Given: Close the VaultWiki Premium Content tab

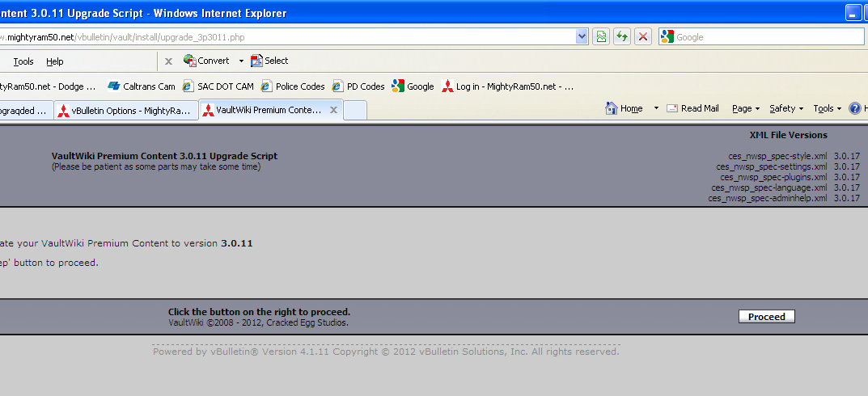Looking at the screenshot, I should (333, 110).
